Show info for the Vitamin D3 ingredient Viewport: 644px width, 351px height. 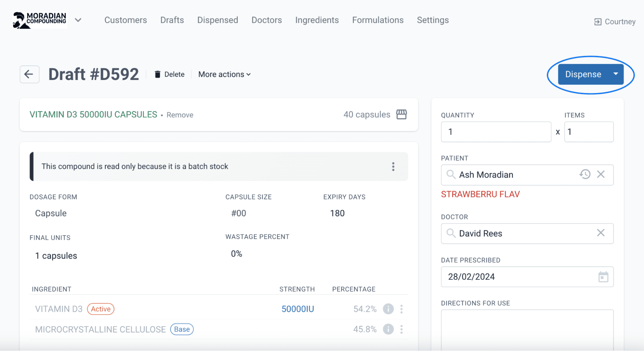(x=388, y=309)
